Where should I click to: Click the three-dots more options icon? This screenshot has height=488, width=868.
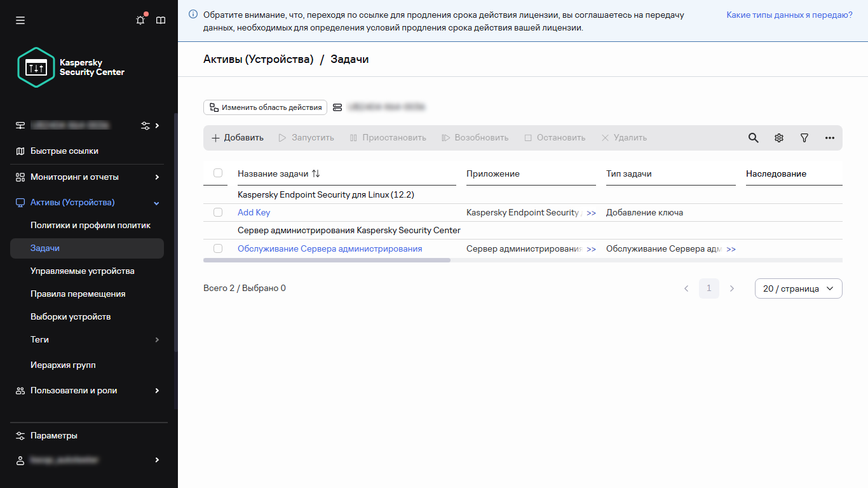click(x=829, y=138)
